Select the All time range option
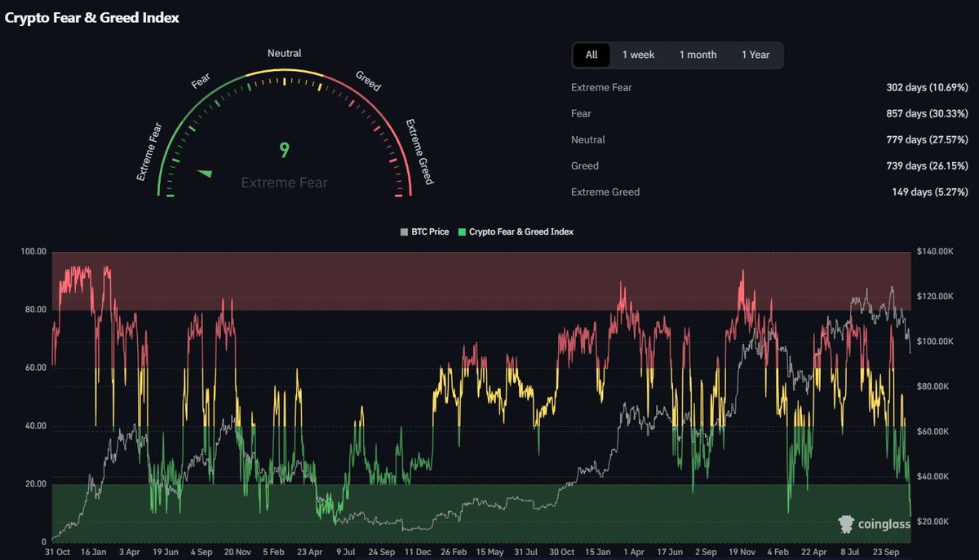The width and height of the screenshot is (979, 560). point(591,55)
